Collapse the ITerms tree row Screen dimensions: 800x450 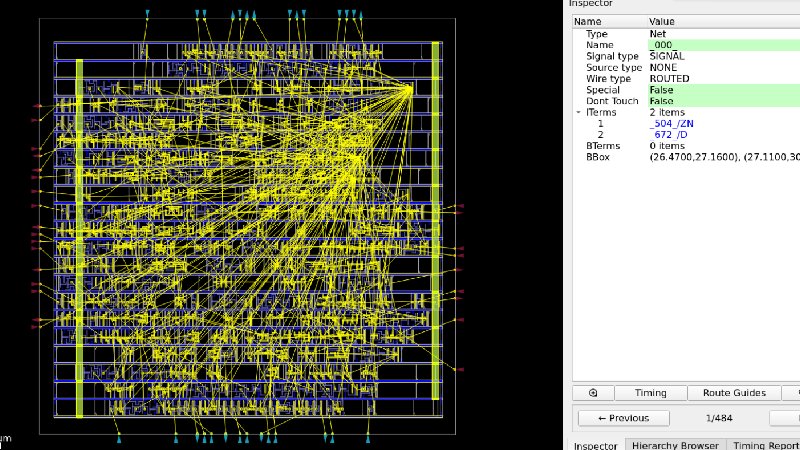pyautogui.click(x=579, y=112)
